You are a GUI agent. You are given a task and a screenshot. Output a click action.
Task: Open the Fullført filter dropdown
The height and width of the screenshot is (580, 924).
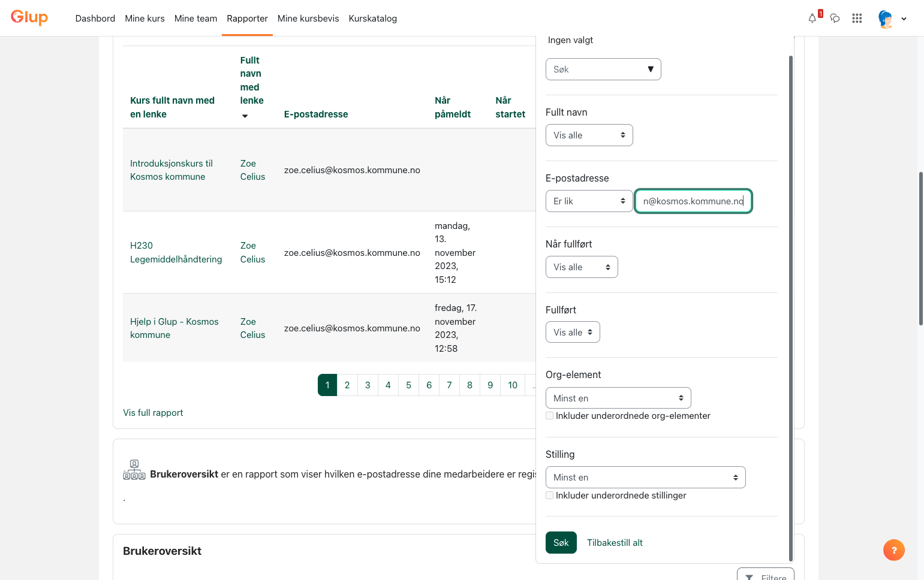[573, 332]
